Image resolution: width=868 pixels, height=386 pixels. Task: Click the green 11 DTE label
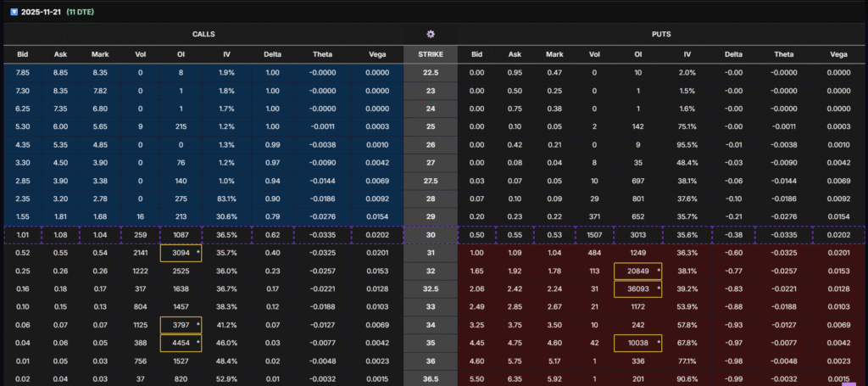pyautogui.click(x=82, y=12)
